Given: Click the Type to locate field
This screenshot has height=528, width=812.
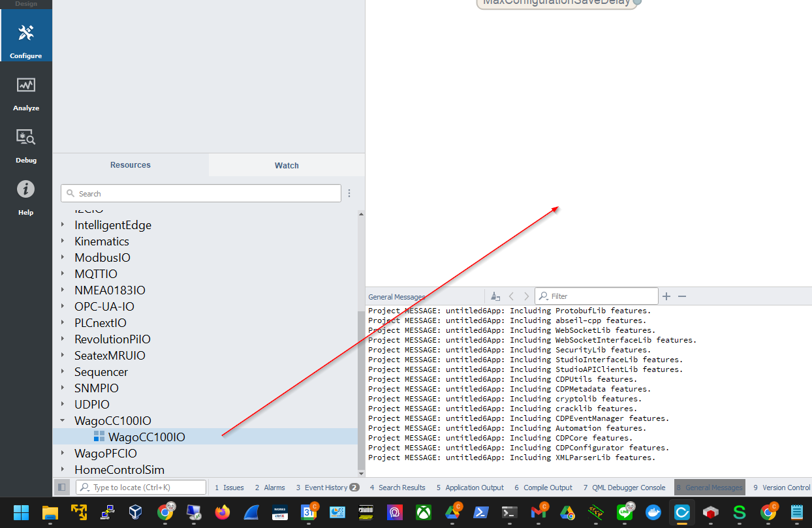Looking at the screenshot, I should (x=141, y=487).
